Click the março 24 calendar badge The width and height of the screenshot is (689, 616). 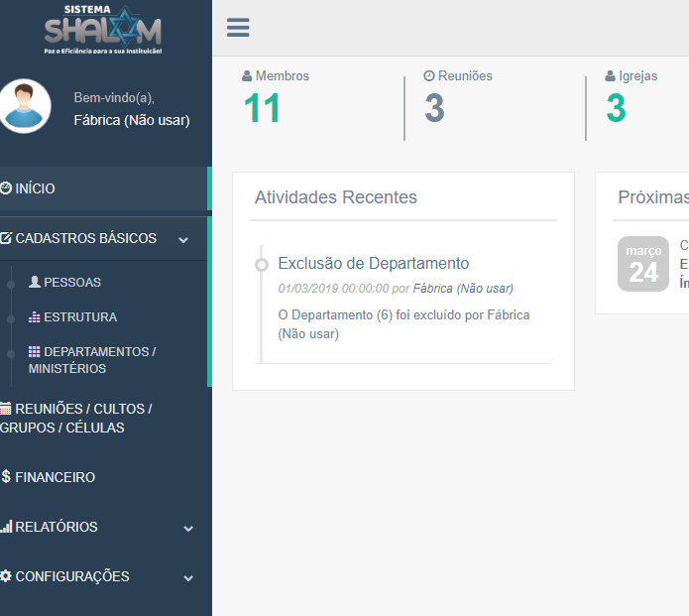(x=643, y=264)
